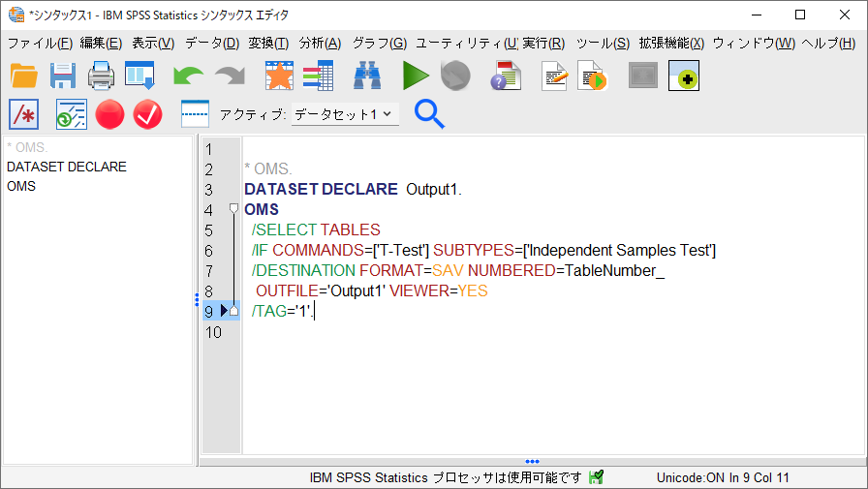The width and height of the screenshot is (868, 489).
Task: Undo the last edit
Action: [188, 76]
